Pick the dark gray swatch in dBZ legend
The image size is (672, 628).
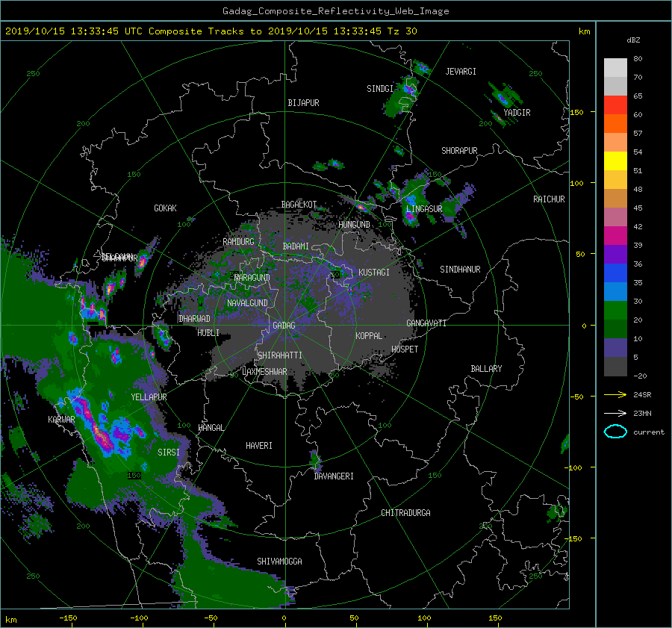[615, 367]
